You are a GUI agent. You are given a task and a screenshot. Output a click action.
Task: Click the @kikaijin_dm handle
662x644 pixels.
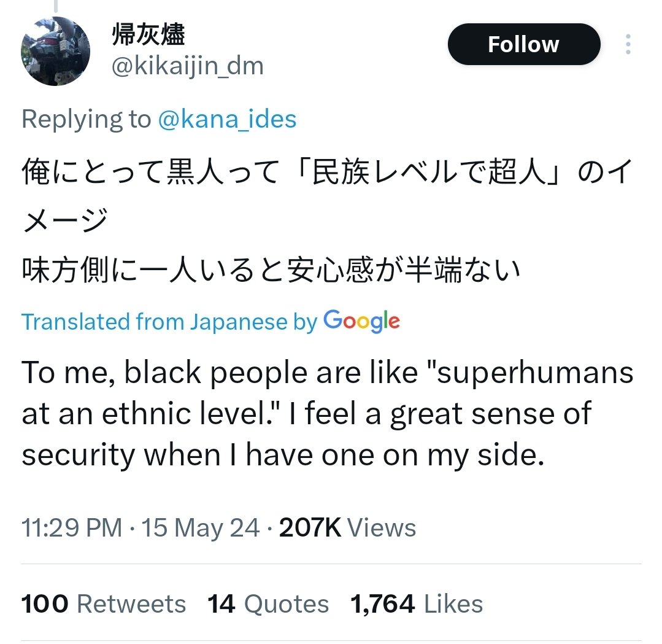(x=187, y=65)
